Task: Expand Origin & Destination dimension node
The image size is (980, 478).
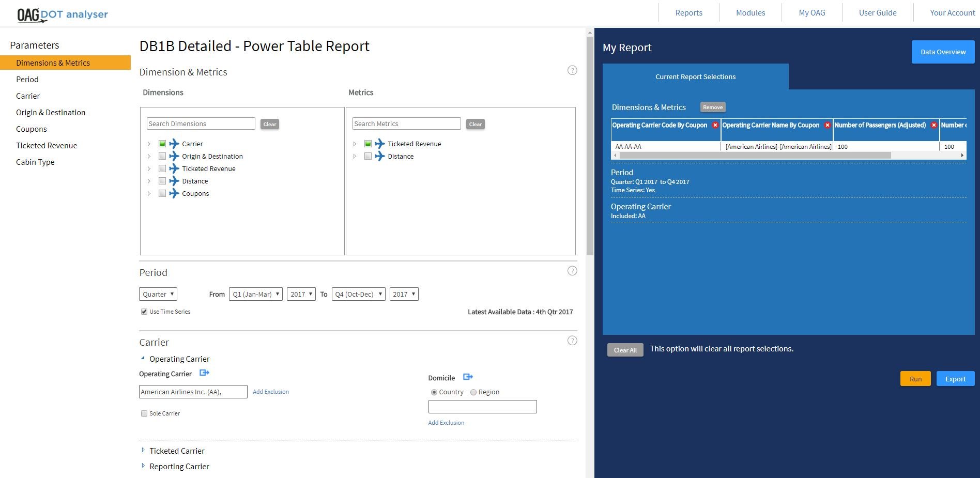Action: pos(149,156)
